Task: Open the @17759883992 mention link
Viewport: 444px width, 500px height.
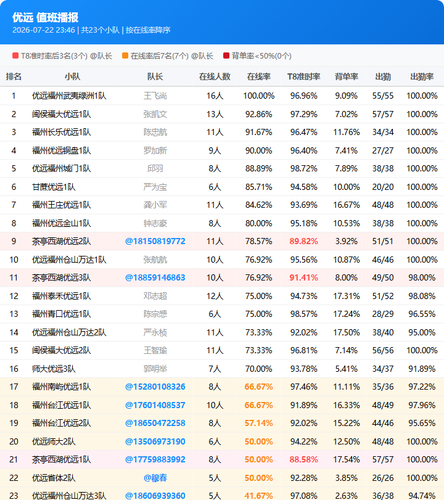Action: click(155, 459)
